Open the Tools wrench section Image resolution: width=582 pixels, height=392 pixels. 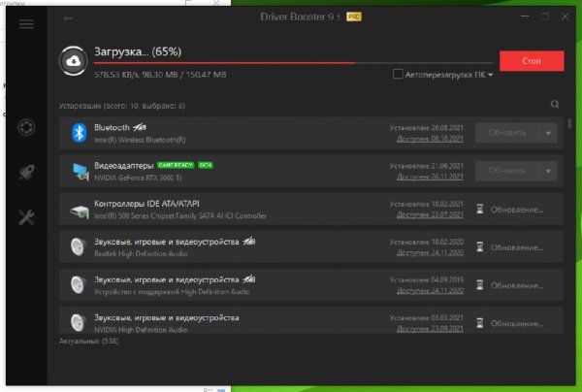26,217
